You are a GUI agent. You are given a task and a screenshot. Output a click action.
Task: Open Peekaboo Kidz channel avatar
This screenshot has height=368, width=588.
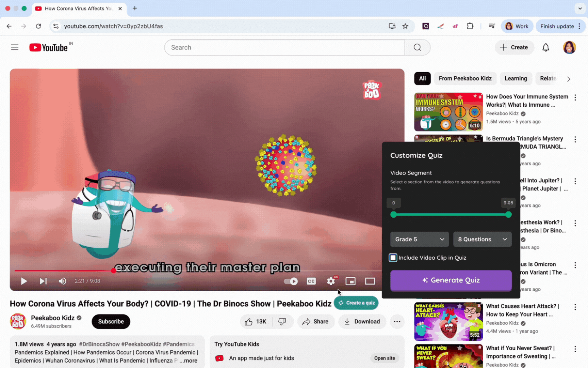click(18, 321)
